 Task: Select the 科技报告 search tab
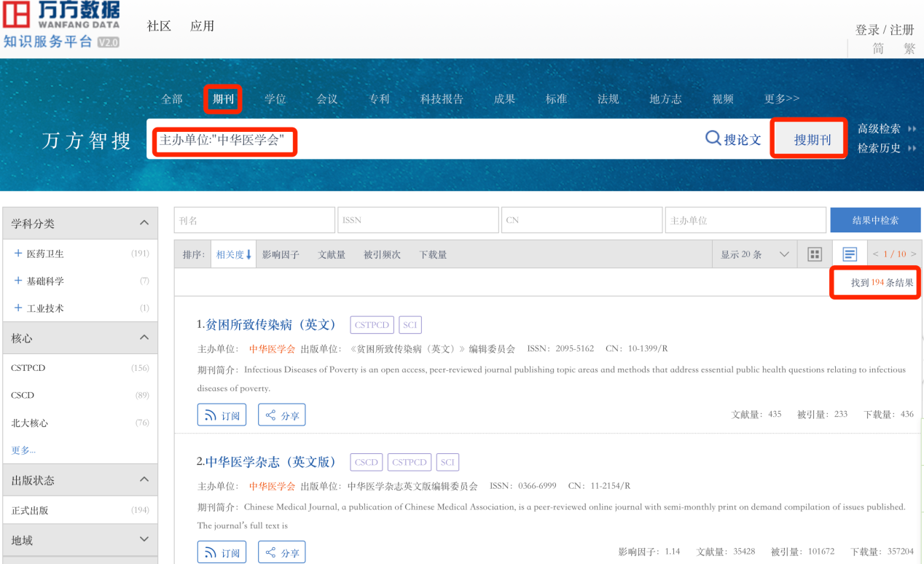[x=442, y=99]
